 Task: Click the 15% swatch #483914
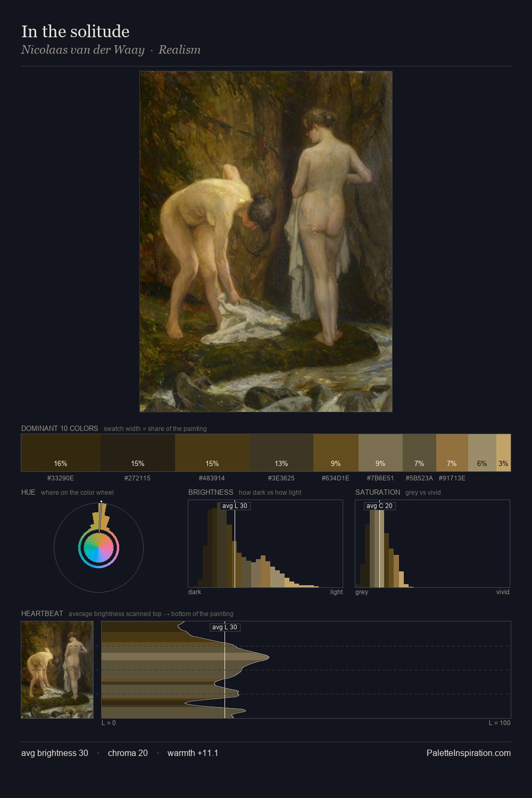click(x=212, y=453)
